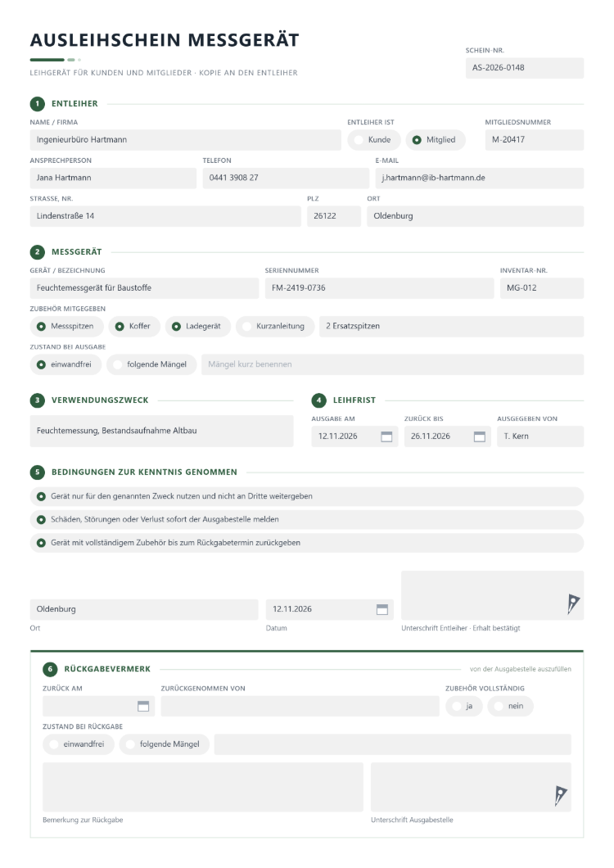
Task: Toggle the Kurzanleitung accessory checkbox
Action: (x=274, y=327)
